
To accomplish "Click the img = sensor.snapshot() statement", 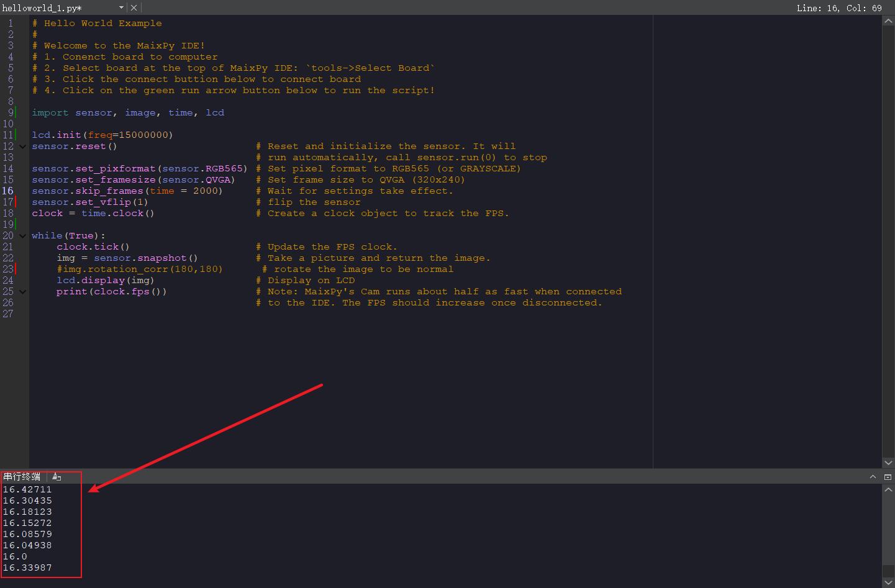I will [x=127, y=258].
